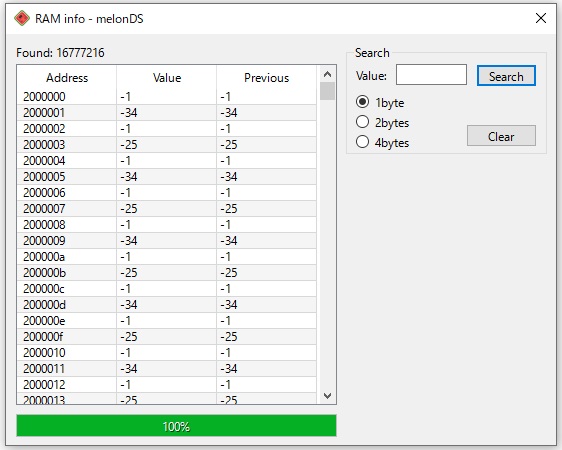Close the RAM info window
The image size is (562, 450).
coord(540,18)
